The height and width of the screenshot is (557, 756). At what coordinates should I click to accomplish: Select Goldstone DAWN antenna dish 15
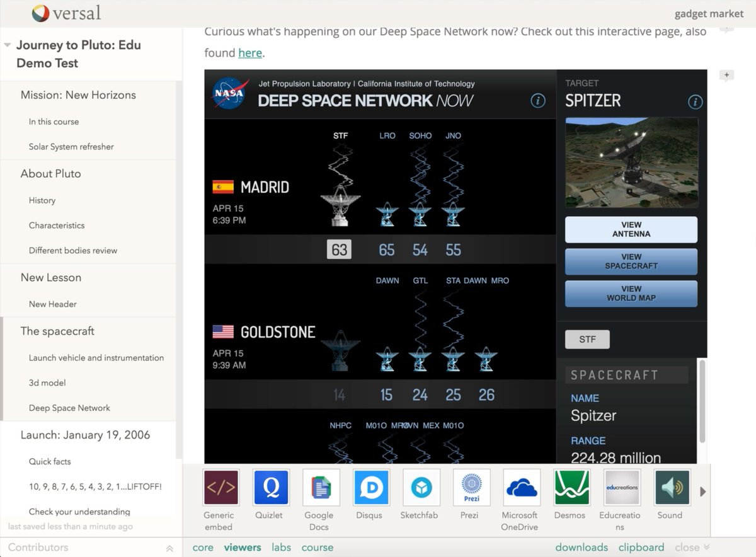tap(387, 359)
